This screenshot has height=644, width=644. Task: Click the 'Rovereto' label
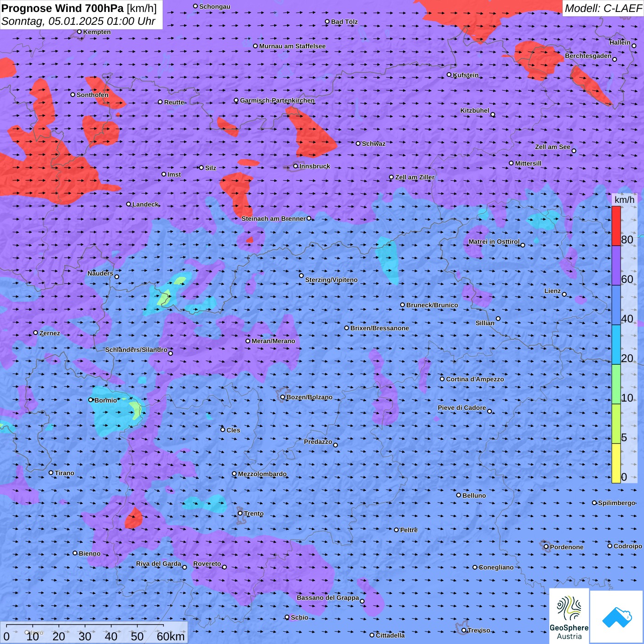coord(207,563)
